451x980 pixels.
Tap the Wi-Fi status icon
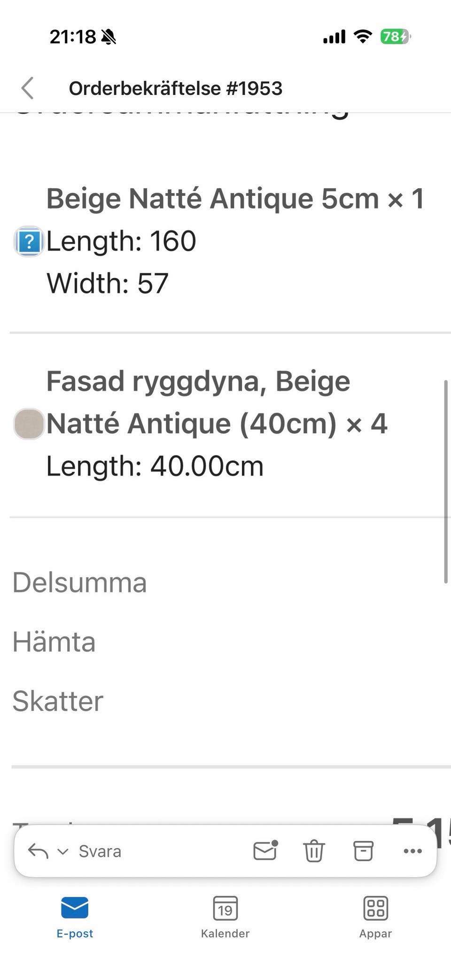[362, 37]
